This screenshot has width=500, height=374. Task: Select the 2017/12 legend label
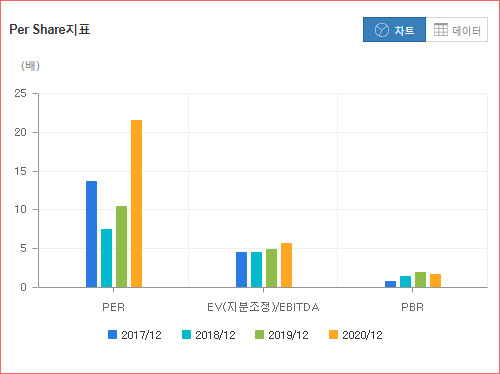coord(141,335)
